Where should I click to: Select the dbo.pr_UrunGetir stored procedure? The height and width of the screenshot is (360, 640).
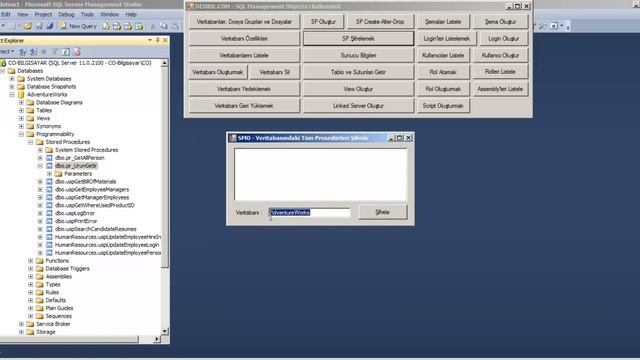click(76, 166)
